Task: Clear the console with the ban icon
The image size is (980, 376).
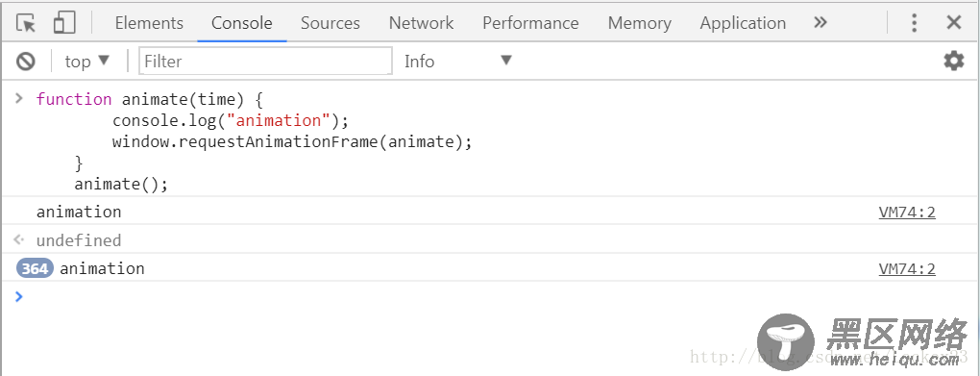Action: click(26, 62)
